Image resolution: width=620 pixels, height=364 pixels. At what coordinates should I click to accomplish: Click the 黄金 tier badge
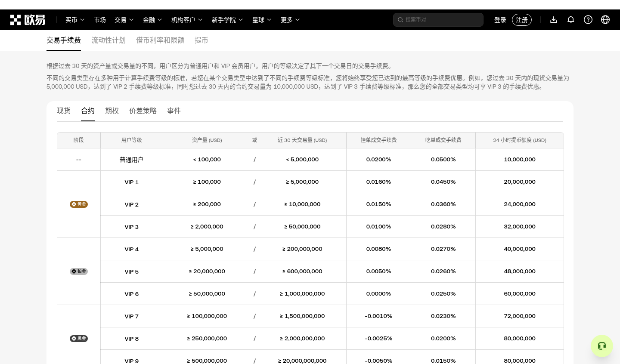click(79, 204)
